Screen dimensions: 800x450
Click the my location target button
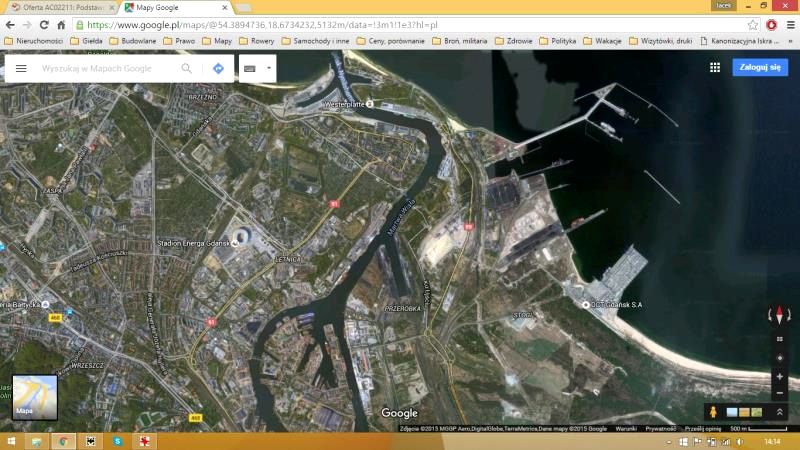click(x=779, y=357)
